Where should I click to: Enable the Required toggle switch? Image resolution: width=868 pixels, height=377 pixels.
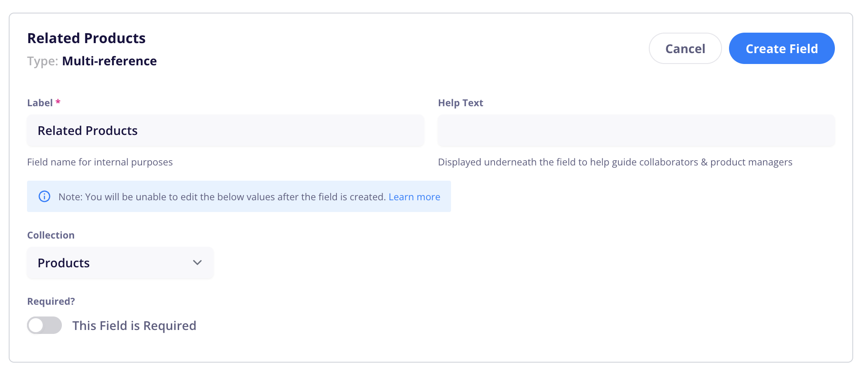point(44,325)
